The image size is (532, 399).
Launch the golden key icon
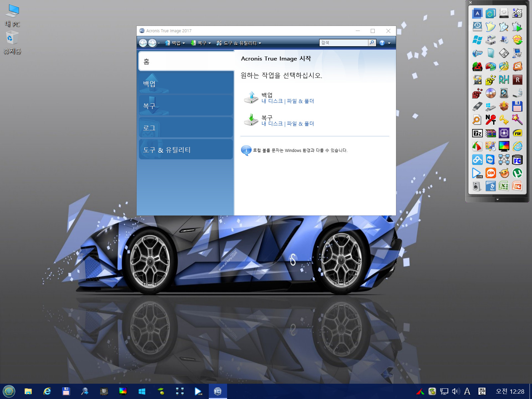pos(504,120)
